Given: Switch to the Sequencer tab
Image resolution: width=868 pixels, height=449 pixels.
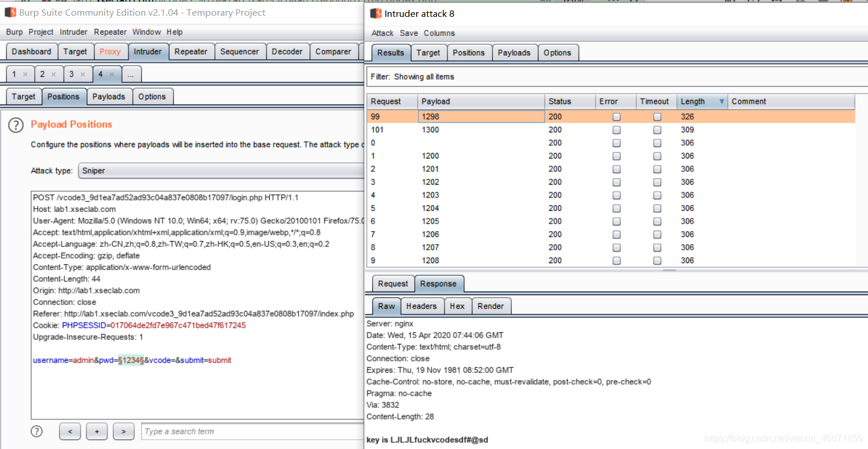Looking at the screenshot, I should point(239,52).
